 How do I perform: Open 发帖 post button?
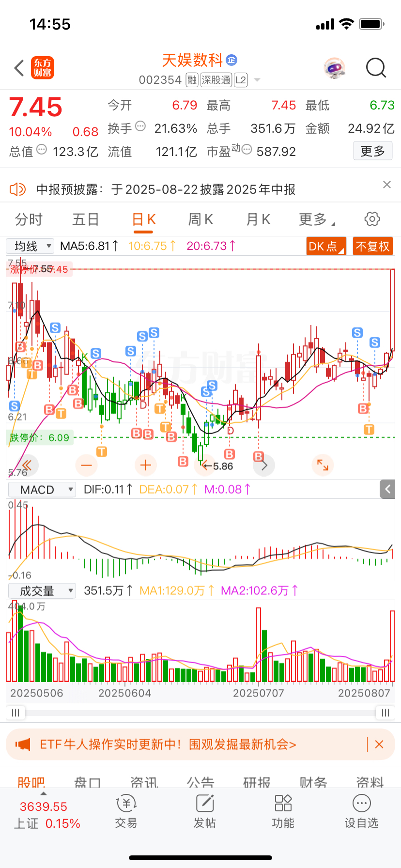click(204, 812)
